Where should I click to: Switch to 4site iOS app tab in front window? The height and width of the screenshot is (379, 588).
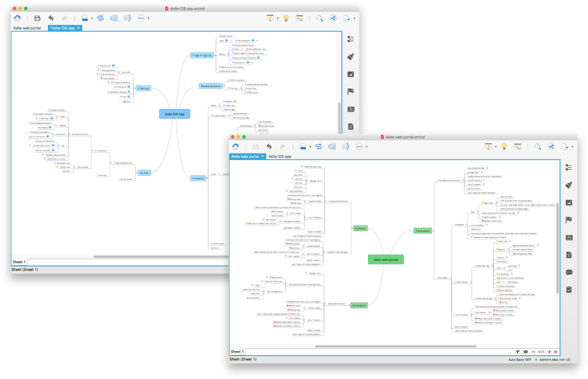[x=280, y=156]
